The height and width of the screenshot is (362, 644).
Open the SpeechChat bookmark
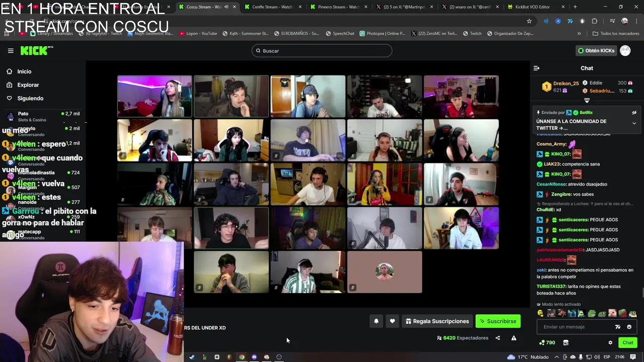coord(339,34)
